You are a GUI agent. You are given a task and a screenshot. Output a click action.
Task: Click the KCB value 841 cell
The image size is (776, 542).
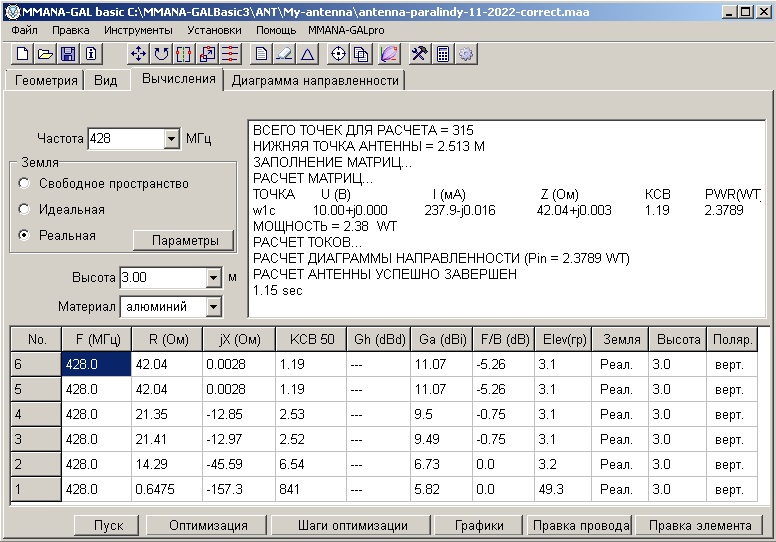(x=311, y=489)
